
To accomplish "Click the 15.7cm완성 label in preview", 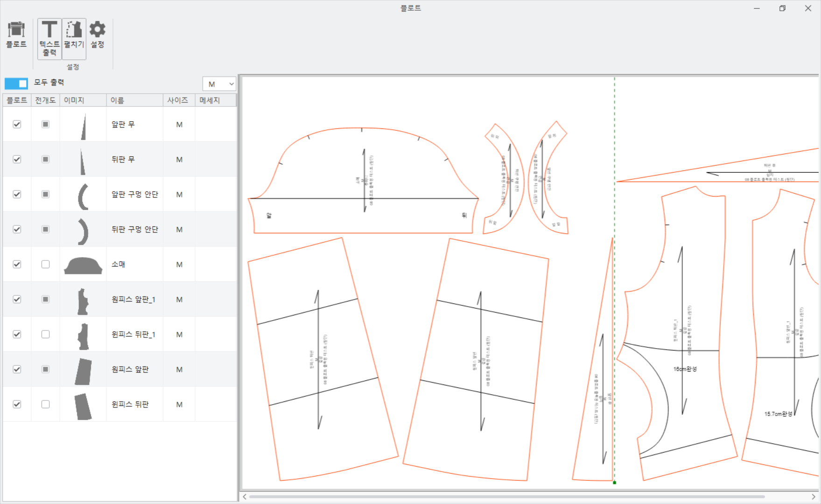I will (778, 414).
